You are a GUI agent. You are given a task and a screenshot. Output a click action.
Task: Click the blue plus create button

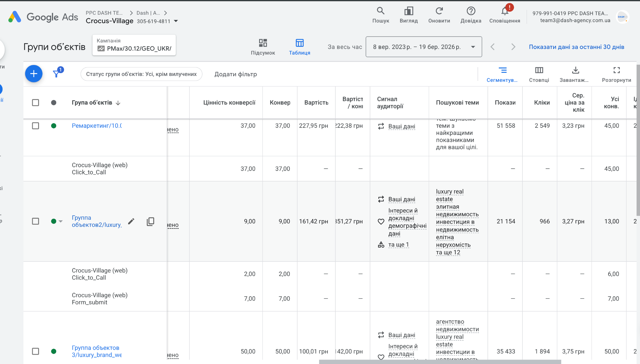[34, 74]
